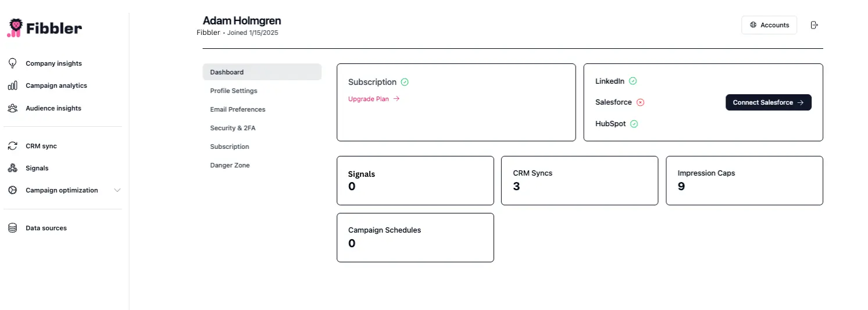Click the Campaign analytics bar chart icon
The width and height of the screenshot is (868, 310).
point(12,85)
